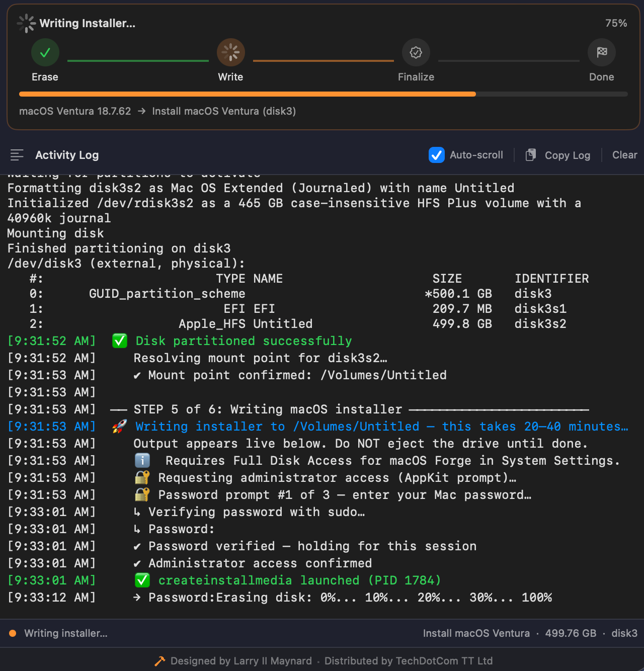Click the green check by createinstallmedia launched
644x671 pixels.
(x=142, y=580)
